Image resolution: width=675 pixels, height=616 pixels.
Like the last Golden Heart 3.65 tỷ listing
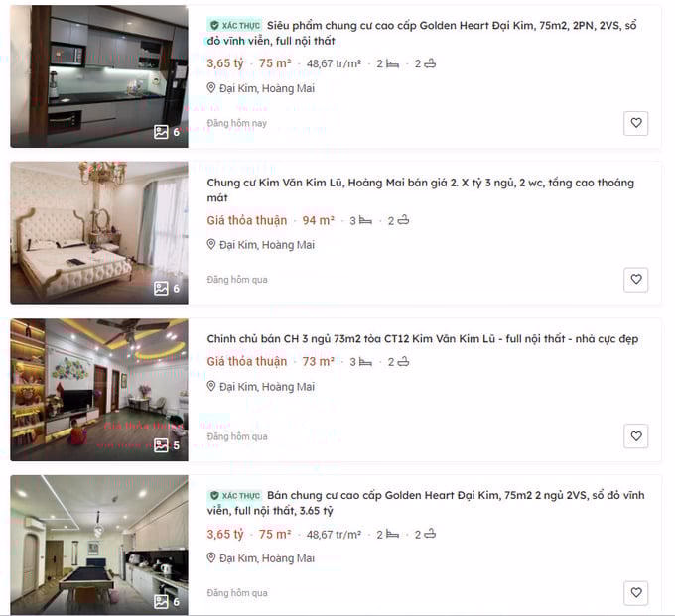pyautogui.click(x=636, y=593)
